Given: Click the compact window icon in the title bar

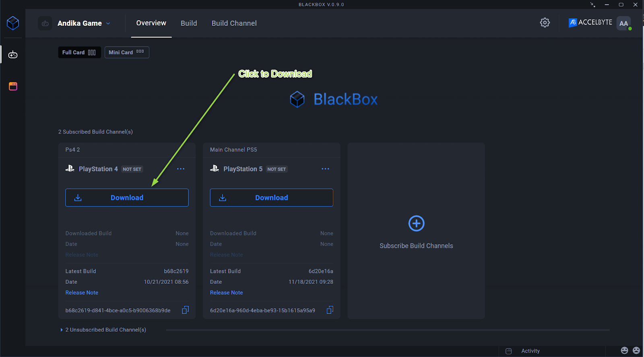Looking at the screenshot, I should (x=592, y=5).
